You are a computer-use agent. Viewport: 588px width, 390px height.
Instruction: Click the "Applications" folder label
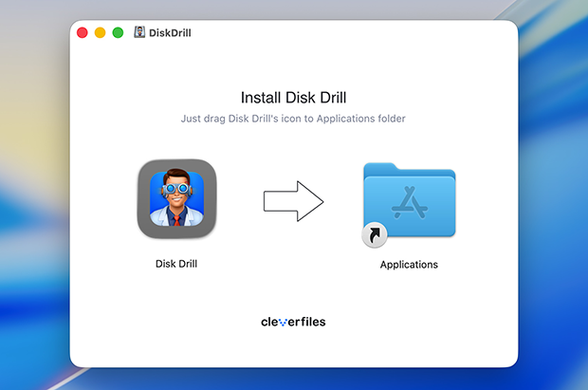click(409, 265)
